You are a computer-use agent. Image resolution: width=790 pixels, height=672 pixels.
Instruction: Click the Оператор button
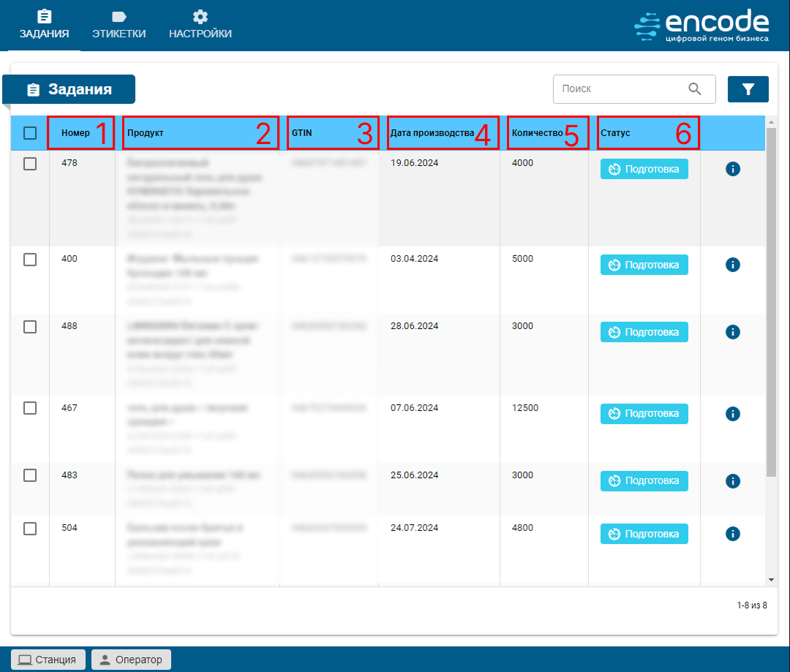[x=131, y=660]
